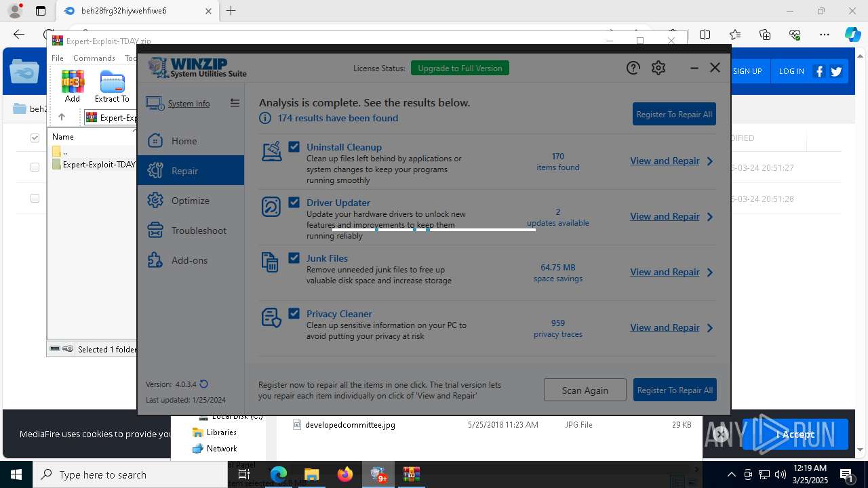Open WinZip help question mark icon
The image size is (868, 488).
(x=633, y=68)
